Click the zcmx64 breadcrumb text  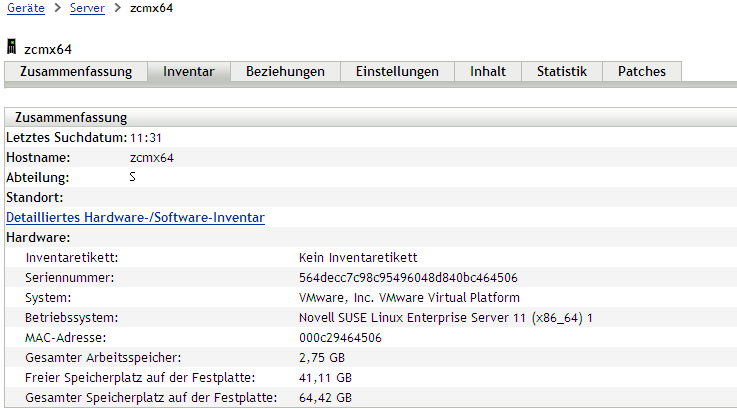point(152,8)
